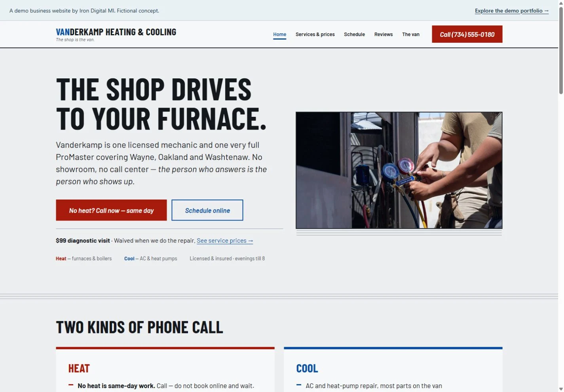
Task: Click the TWO KINDS OF PHONE CALL heading
Action: point(139,327)
